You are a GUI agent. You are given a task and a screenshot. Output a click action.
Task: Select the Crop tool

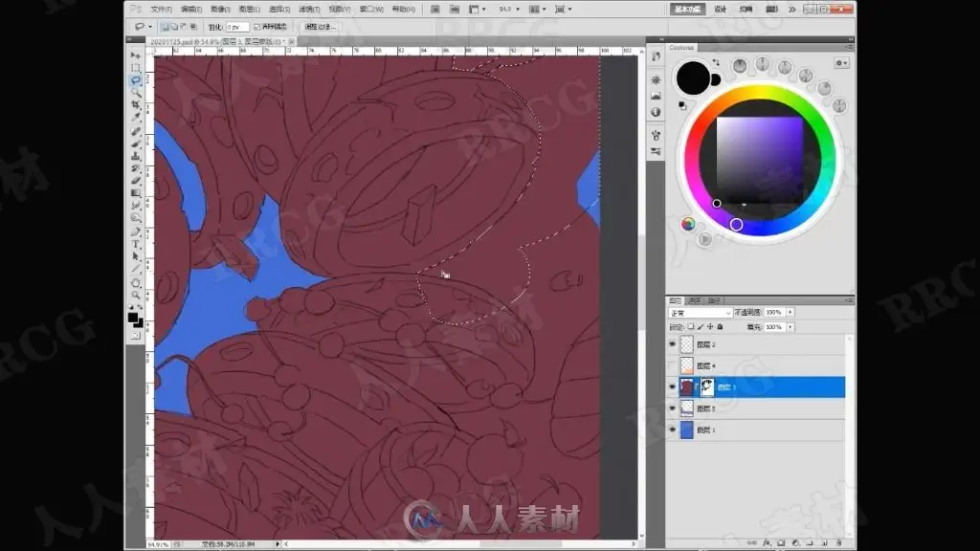click(135, 105)
